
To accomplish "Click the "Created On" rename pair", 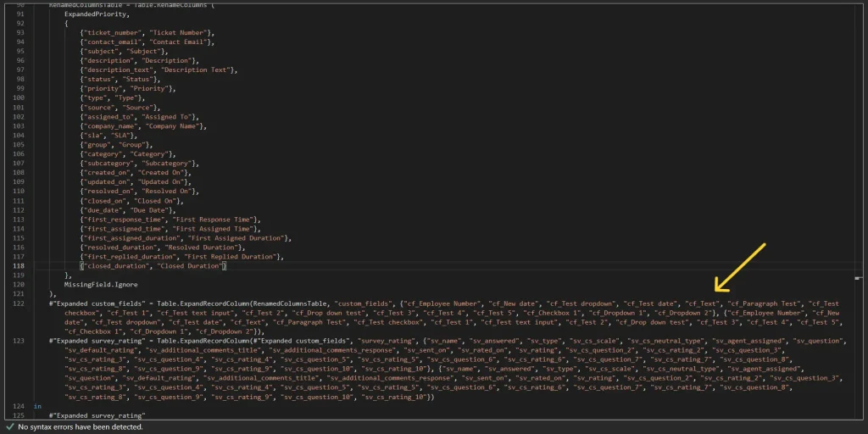I will click(x=136, y=173).
